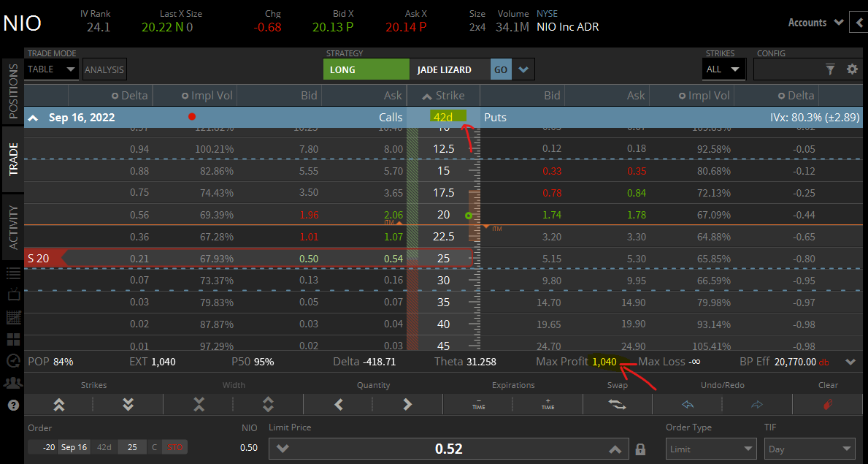Click the call ask 1.07 at strike 22.5
Viewport: 868px width, 464px height.
click(392, 237)
